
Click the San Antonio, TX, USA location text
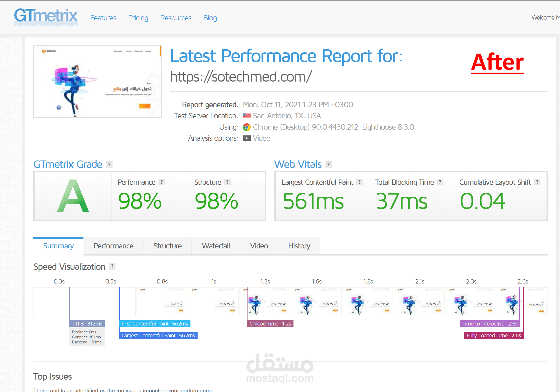click(x=287, y=116)
